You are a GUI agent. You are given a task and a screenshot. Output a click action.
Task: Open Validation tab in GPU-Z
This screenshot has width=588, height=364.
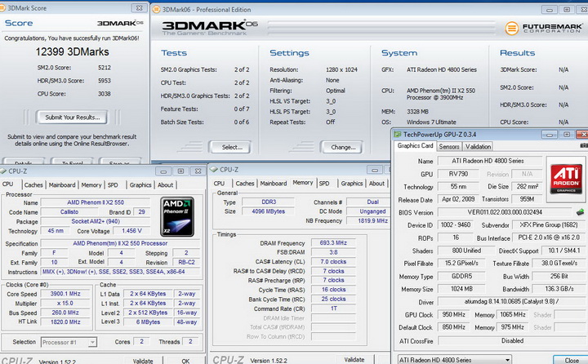pyautogui.click(x=478, y=147)
